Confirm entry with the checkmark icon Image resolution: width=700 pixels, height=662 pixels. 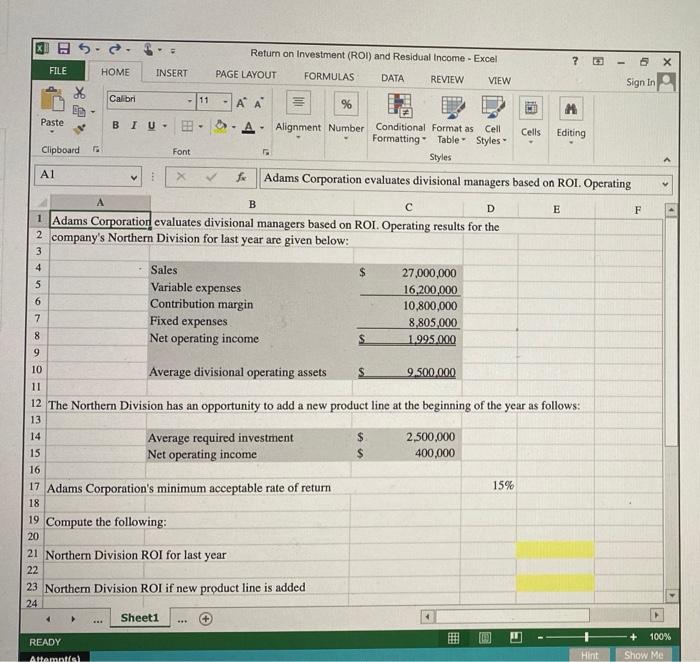click(211, 177)
